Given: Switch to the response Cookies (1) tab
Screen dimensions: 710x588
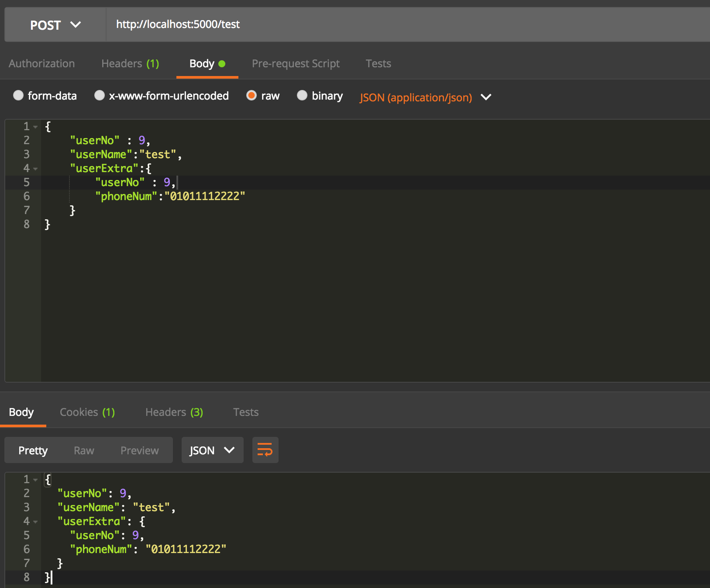Looking at the screenshot, I should (87, 412).
